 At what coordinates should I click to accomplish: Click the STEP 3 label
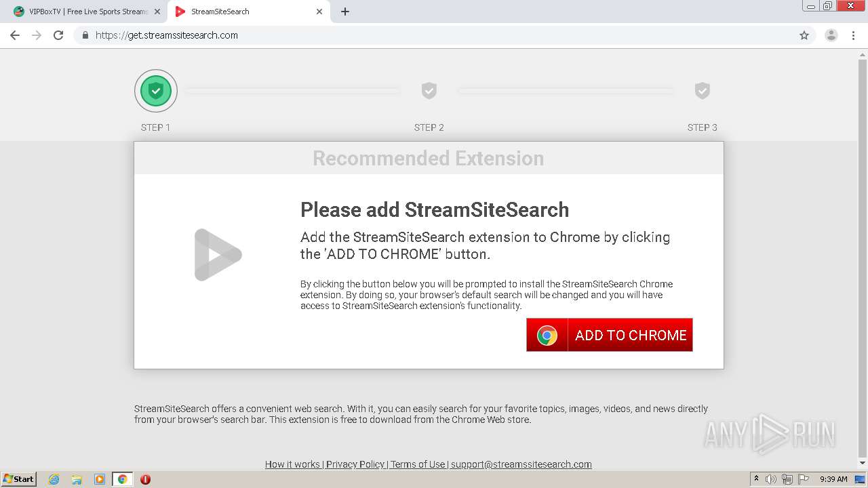coord(703,127)
